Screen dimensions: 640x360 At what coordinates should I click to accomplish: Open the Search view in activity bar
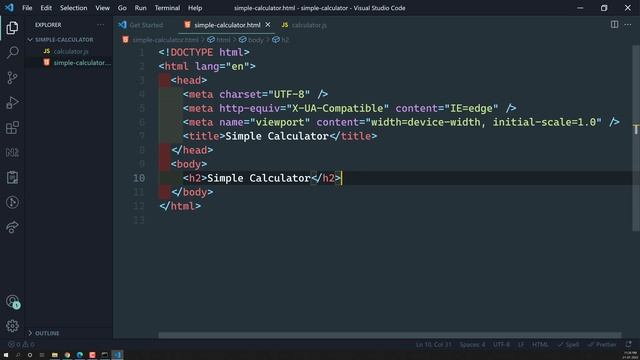12,52
